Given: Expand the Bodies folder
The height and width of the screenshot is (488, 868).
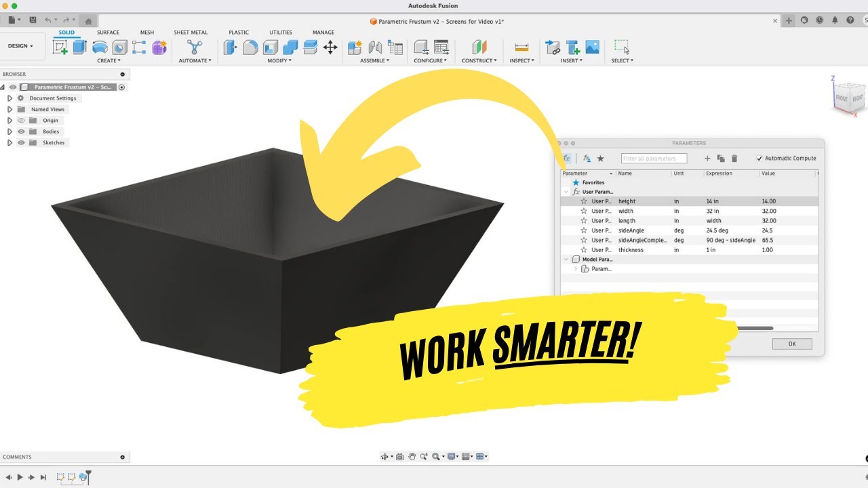Looking at the screenshot, I should [x=9, y=131].
